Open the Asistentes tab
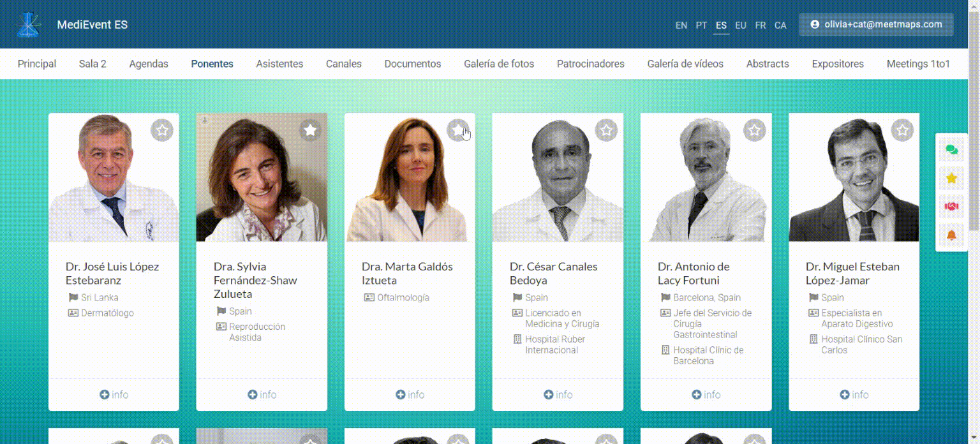Screen dimensions: 980x444 click(279, 64)
